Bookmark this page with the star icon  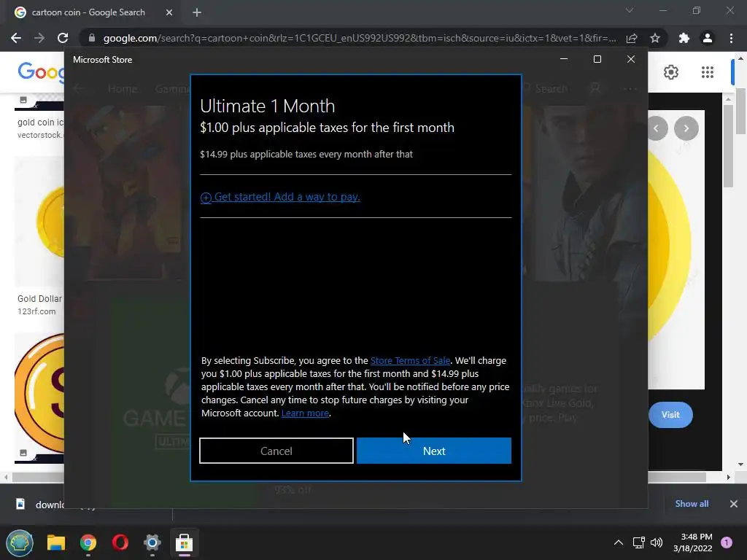click(655, 38)
